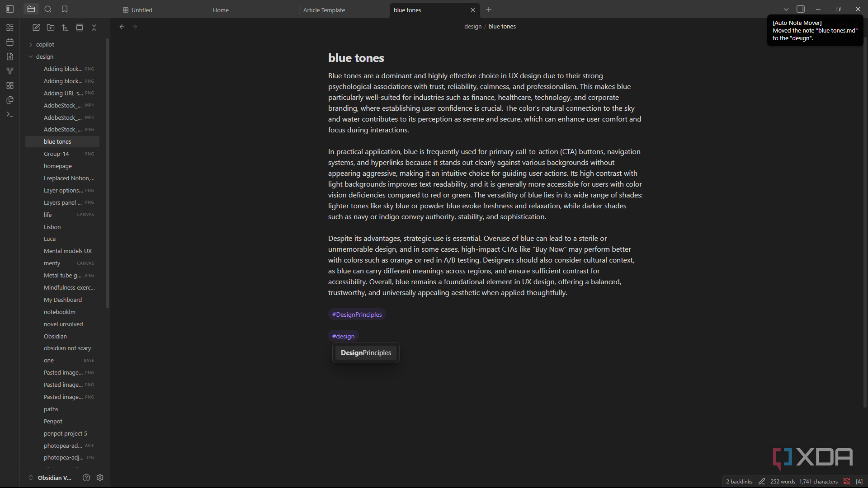The width and height of the screenshot is (868, 488).
Task: Create a new note with the pencil icon
Action: point(36,28)
